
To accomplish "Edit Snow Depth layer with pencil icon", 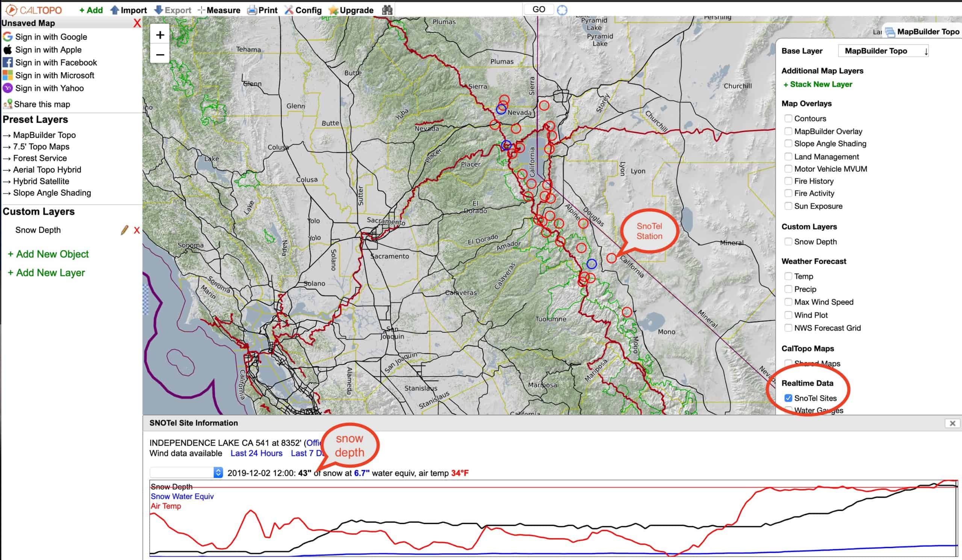I will [x=124, y=230].
